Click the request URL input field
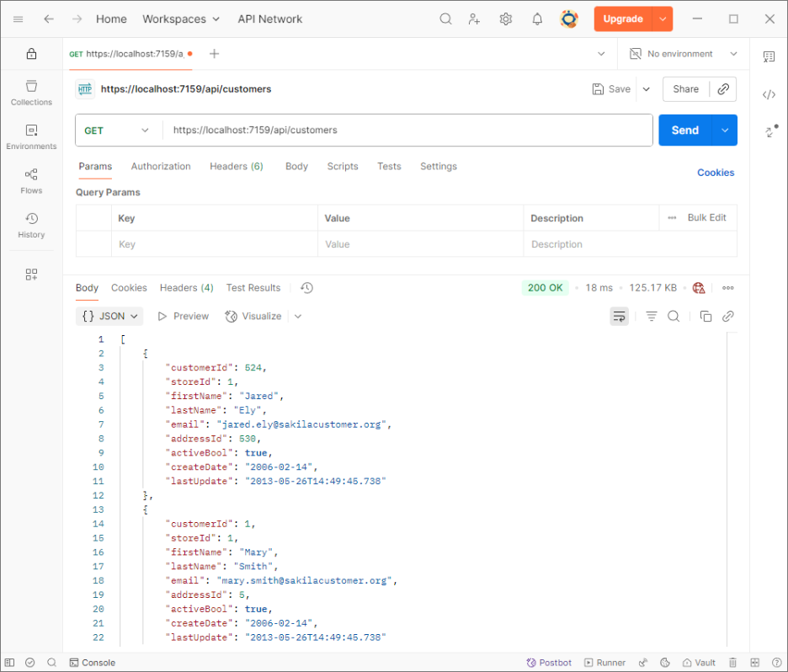The height and width of the screenshot is (672, 788). click(404, 131)
